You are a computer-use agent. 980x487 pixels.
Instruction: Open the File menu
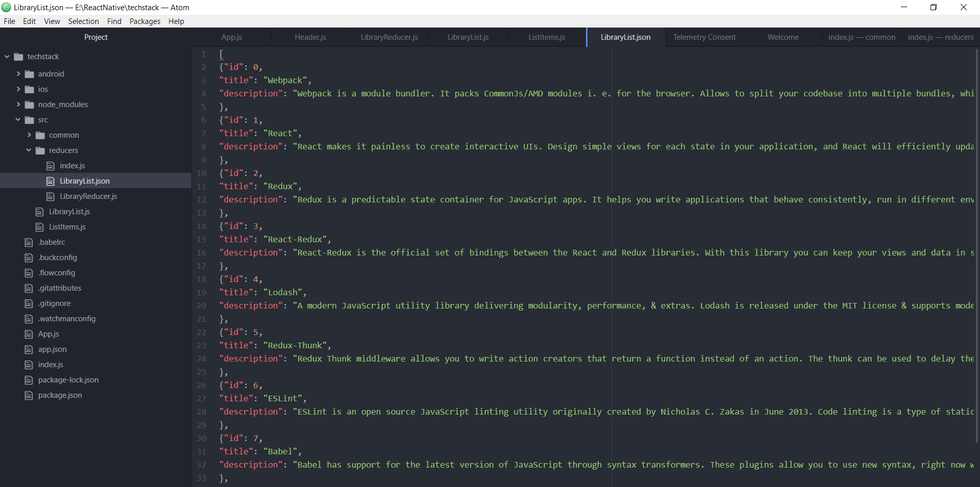point(10,21)
